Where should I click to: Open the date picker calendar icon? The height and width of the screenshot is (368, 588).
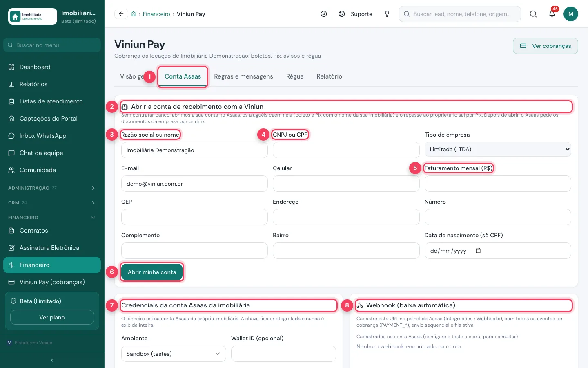478,251
